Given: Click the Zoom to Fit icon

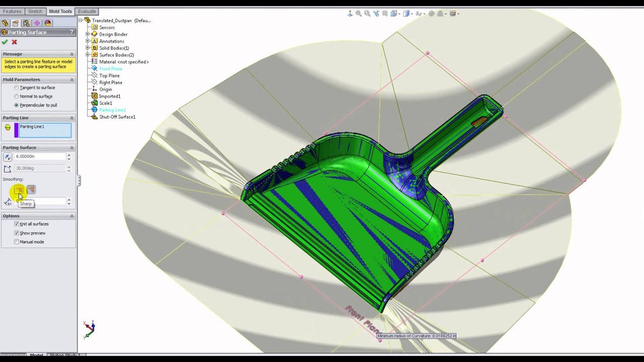Looking at the screenshot, I should pyautogui.click(x=358, y=14).
